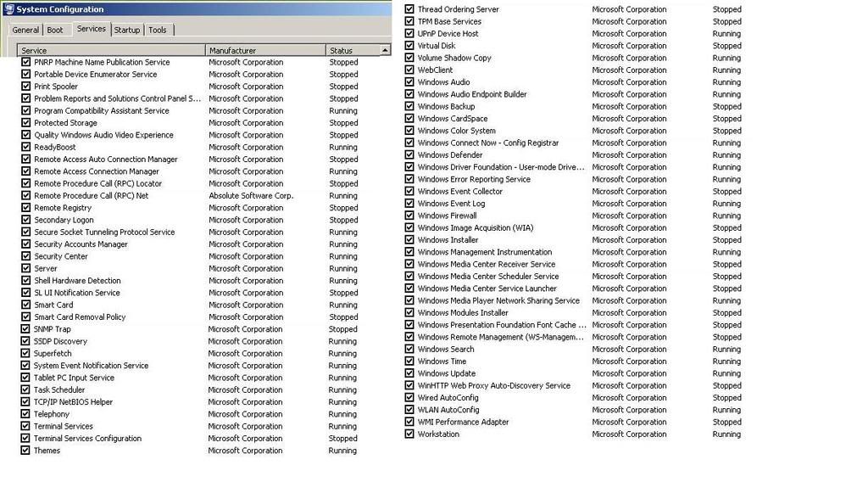
Task: Click Windows Media Player Network Sharing Service
Action: [498, 300]
